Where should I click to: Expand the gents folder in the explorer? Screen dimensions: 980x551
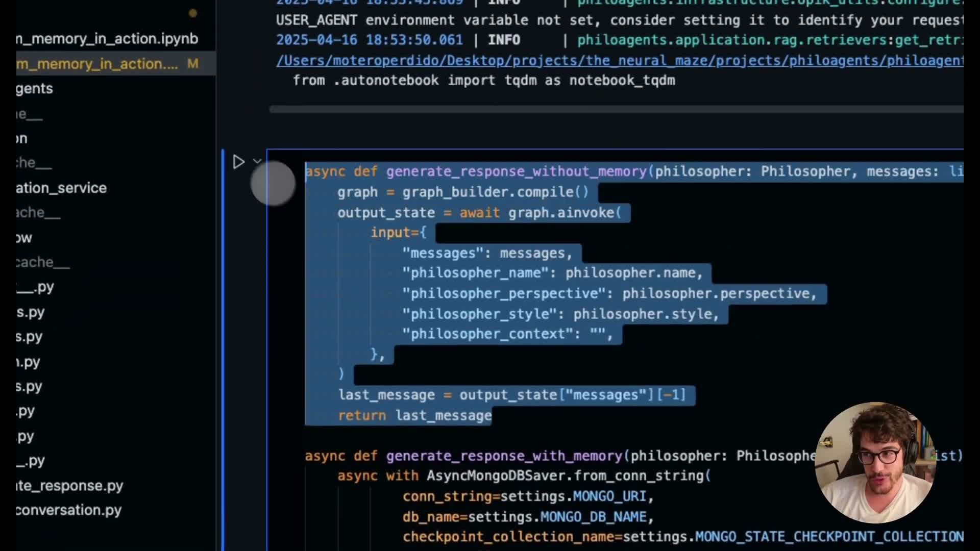click(34, 89)
